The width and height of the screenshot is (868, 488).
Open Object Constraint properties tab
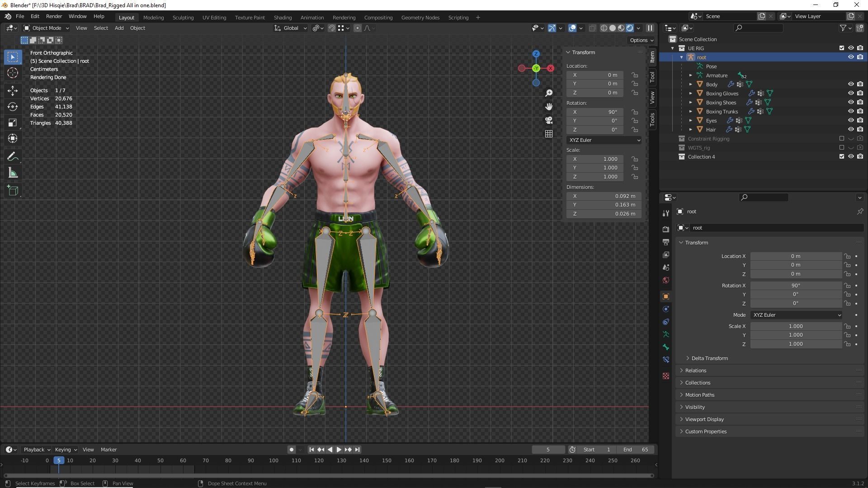[x=665, y=322]
